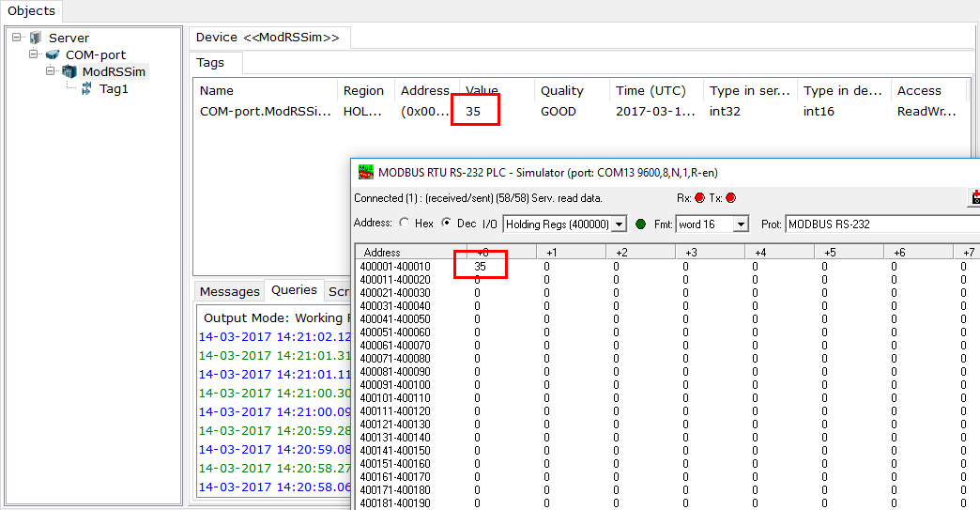Click the red Rx indicator light
This screenshot has width=980, height=510.
[x=700, y=198]
